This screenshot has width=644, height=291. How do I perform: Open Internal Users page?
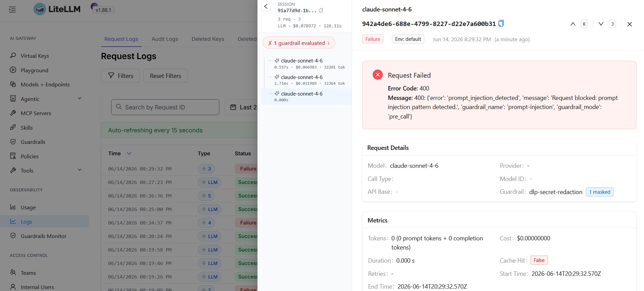[37, 287]
